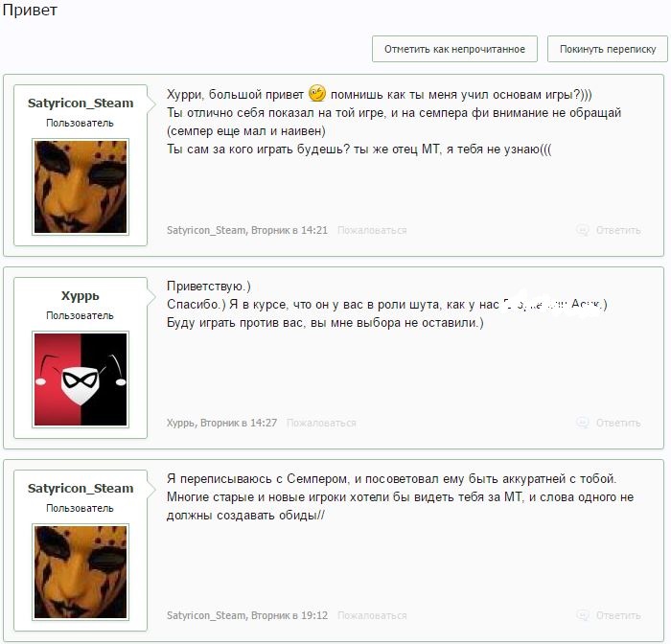Report first message via Пожаловаться

372,230
